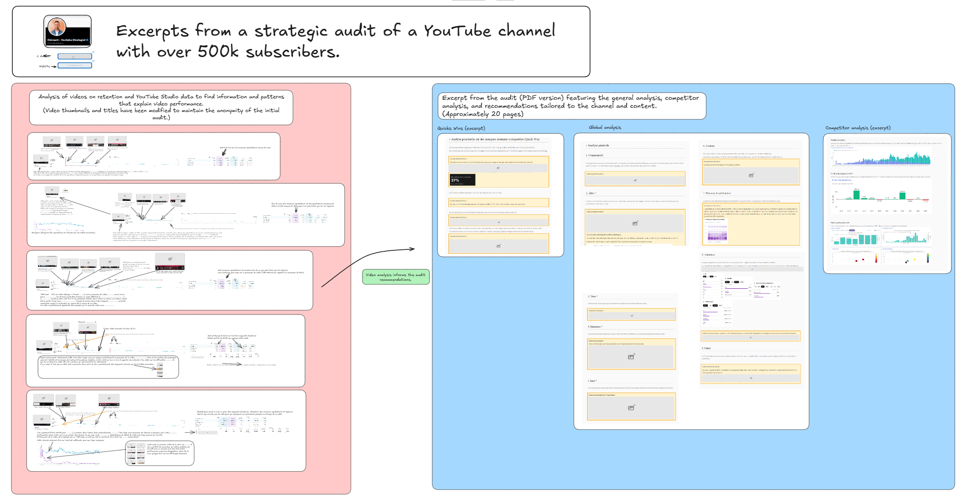Open the Website link embed
Screen dimensions: 980x504
(x=75, y=66)
